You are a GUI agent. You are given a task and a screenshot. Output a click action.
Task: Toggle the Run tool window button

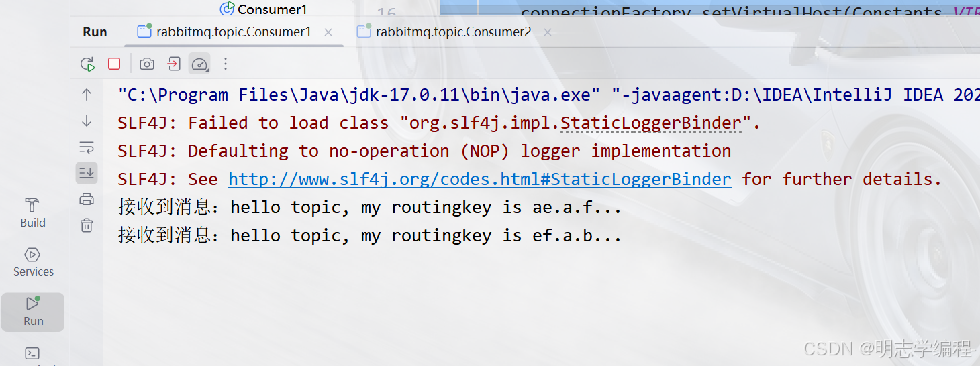click(33, 311)
